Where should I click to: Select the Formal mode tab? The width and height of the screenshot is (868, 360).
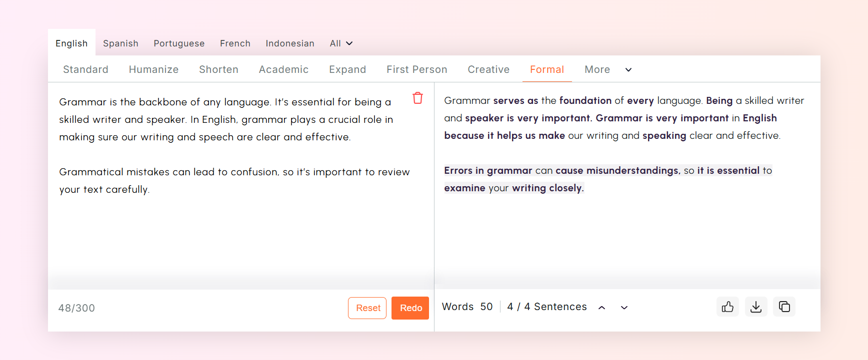[x=547, y=69]
